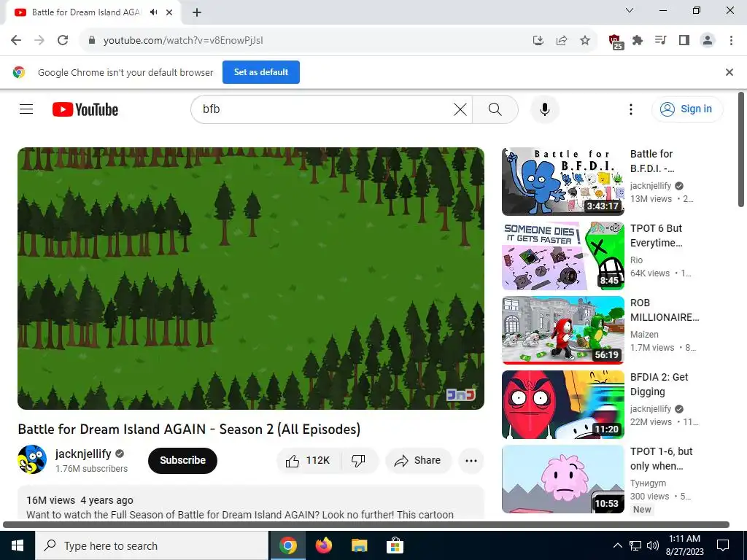The height and width of the screenshot is (560, 747).
Task: Open the Windows notification center
Action: click(x=723, y=545)
